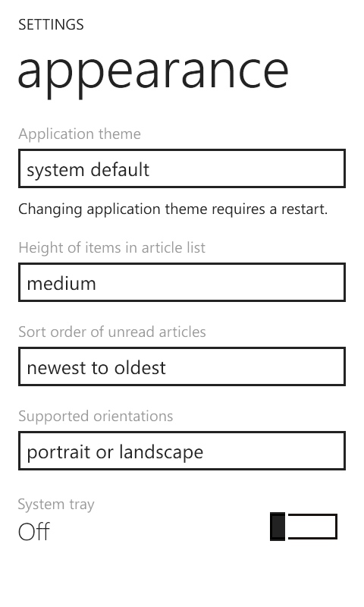Click the portrait or landscape text in orientation box
364x607 pixels.
tap(115, 452)
